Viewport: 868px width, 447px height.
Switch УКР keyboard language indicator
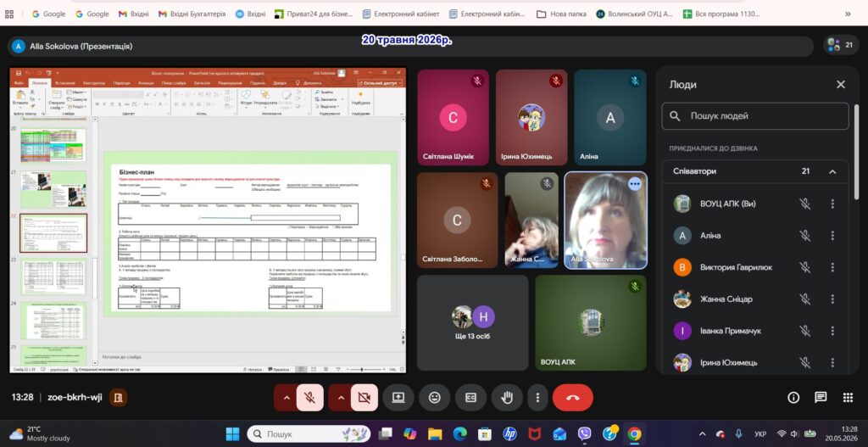pyautogui.click(x=760, y=433)
